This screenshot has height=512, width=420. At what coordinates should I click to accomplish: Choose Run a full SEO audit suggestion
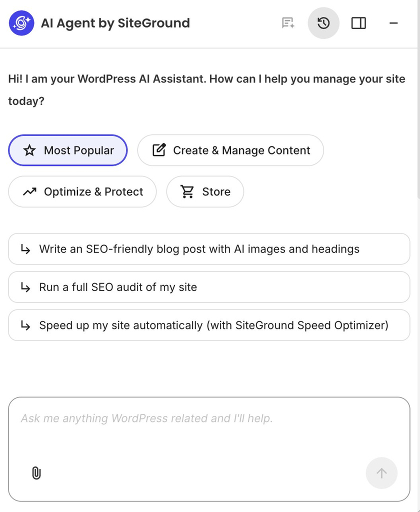[x=209, y=287]
